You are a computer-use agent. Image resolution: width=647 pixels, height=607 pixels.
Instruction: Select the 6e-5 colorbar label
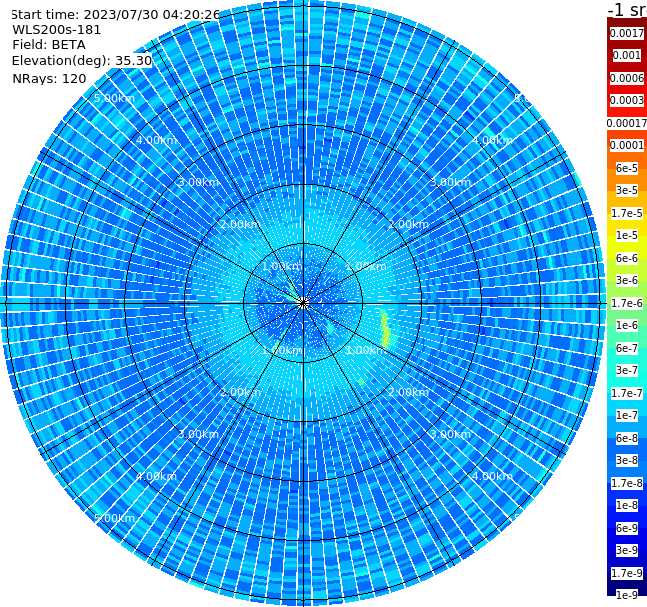(627, 168)
